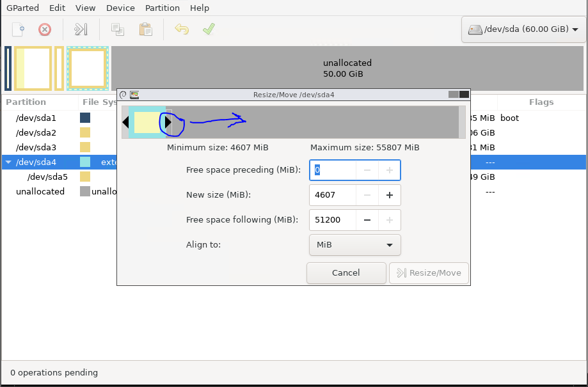Viewport: 588px width, 387px height.
Task: Open the Align to MiB dropdown
Action: [354, 245]
